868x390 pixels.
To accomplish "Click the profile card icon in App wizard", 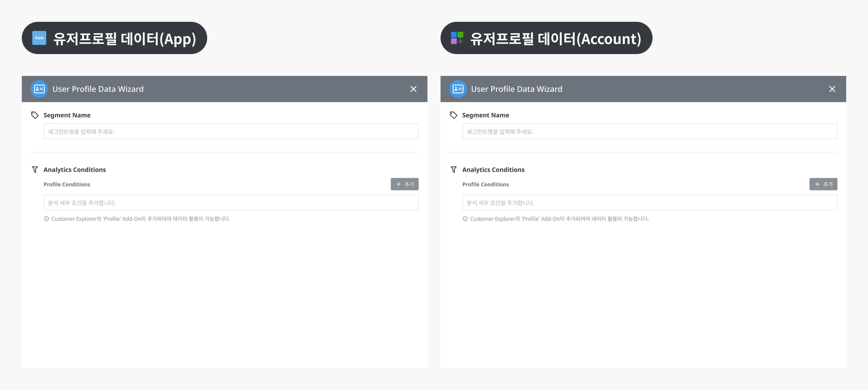I will (39, 89).
